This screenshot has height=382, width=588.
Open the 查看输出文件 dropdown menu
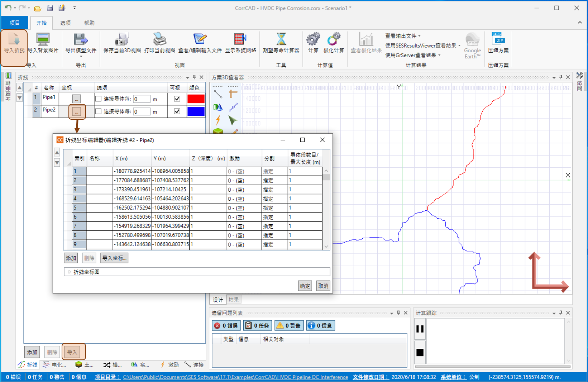(x=402, y=36)
